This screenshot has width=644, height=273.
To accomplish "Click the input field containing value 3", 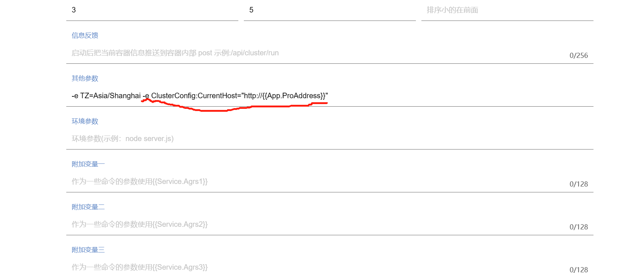I will click(x=152, y=10).
